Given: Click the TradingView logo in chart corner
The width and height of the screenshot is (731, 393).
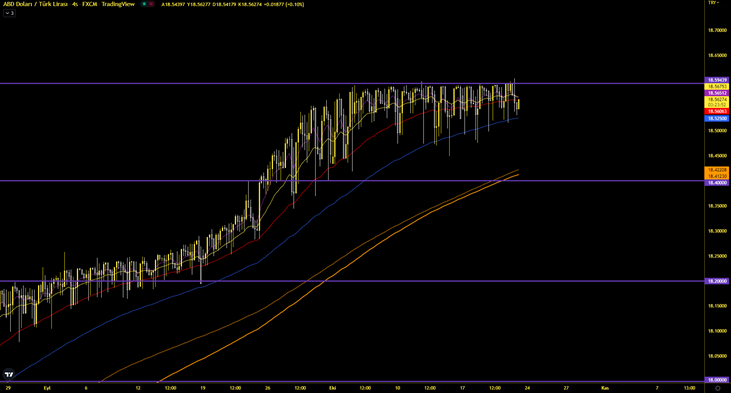Looking at the screenshot, I should [x=9, y=374].
